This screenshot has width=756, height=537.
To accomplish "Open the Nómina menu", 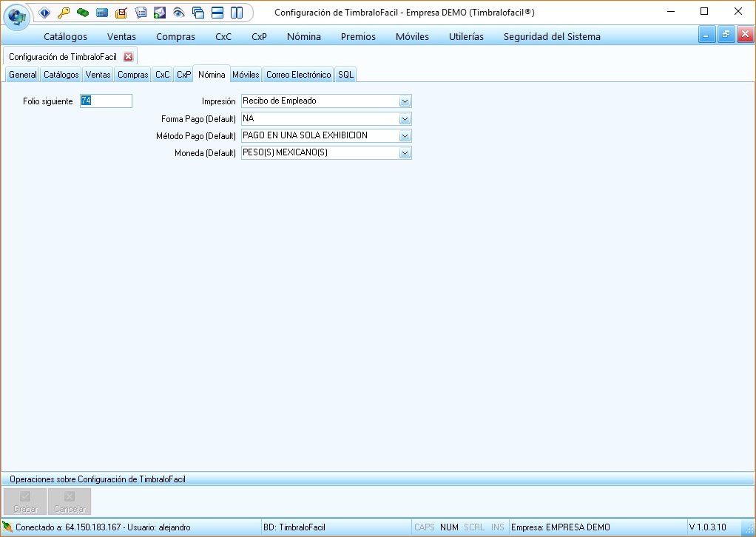I will [304, 37].
